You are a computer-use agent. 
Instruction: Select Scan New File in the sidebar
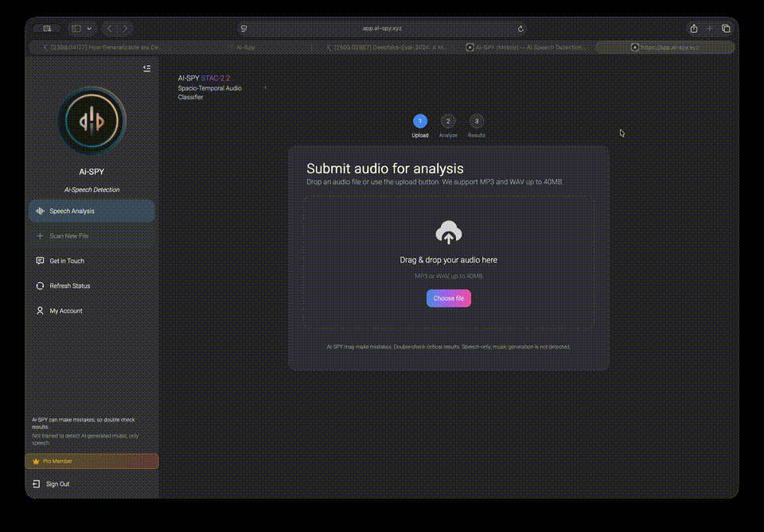[92, 236]
